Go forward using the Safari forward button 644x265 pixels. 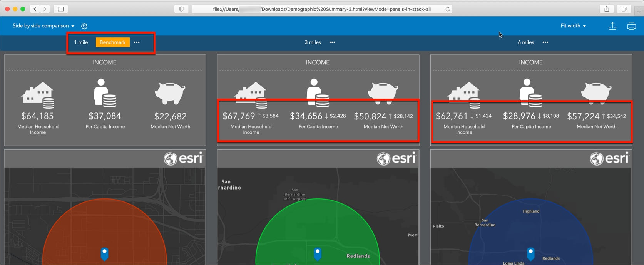point(45,9)
